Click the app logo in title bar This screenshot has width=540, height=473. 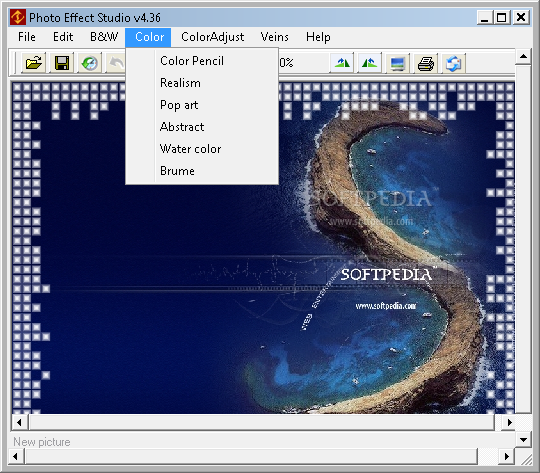click(x=18, y=17)
